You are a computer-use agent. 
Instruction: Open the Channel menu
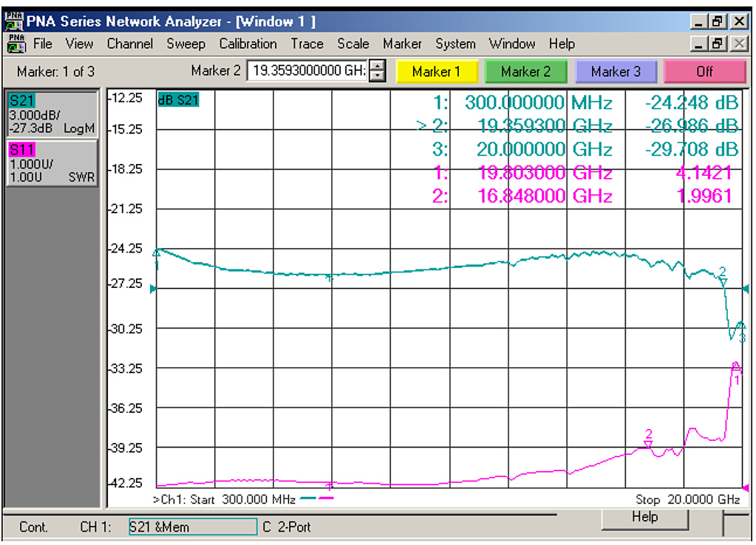coord(130,44)
